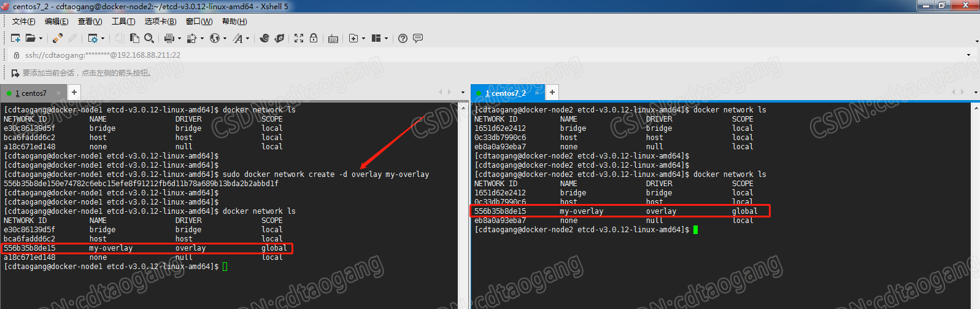Click the '556b35b8de15' row in left terminal
980x309 pixels.
click(x=147, y=248)
